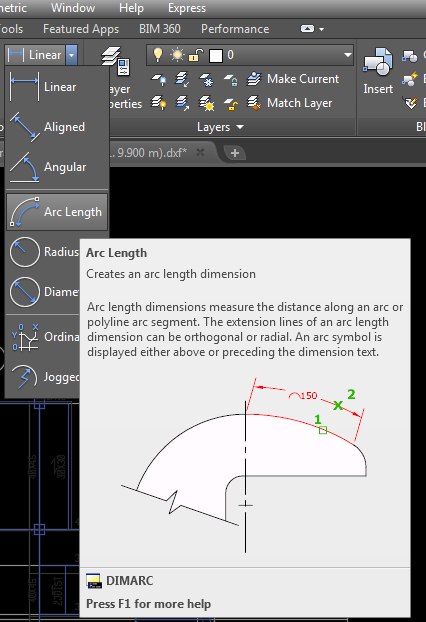The image size is (426, 622).
Task: Select the Arc Length dimension tool
Action: [56, 212]
